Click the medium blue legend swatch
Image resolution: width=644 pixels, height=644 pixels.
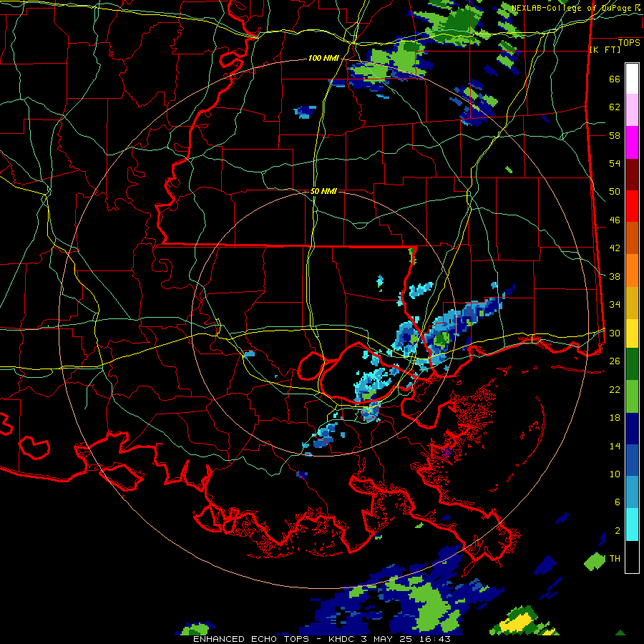(632, 461)
